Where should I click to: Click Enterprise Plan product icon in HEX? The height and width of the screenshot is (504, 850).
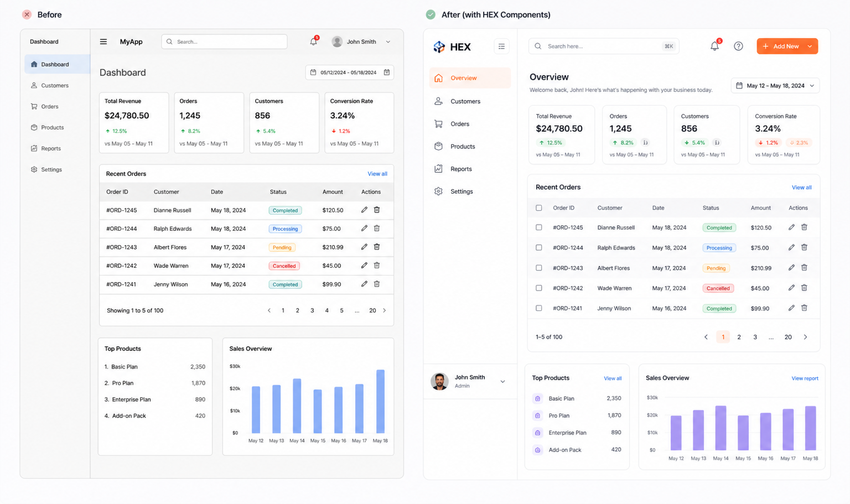(x=537, y=433)
